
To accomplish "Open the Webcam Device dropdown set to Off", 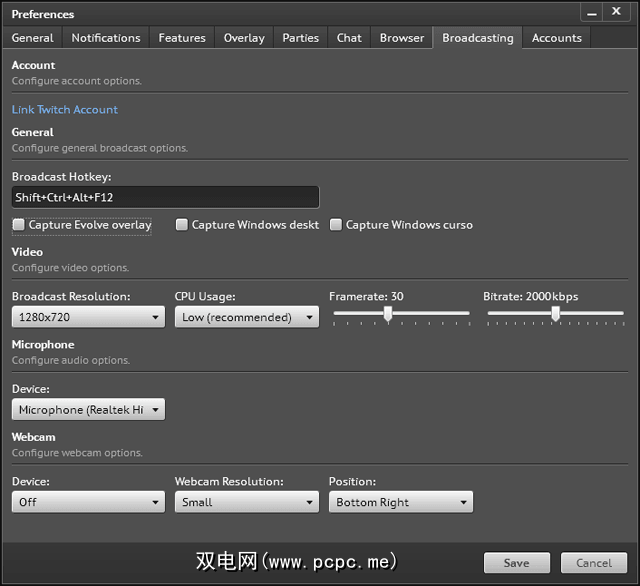I will click(88, 502).
